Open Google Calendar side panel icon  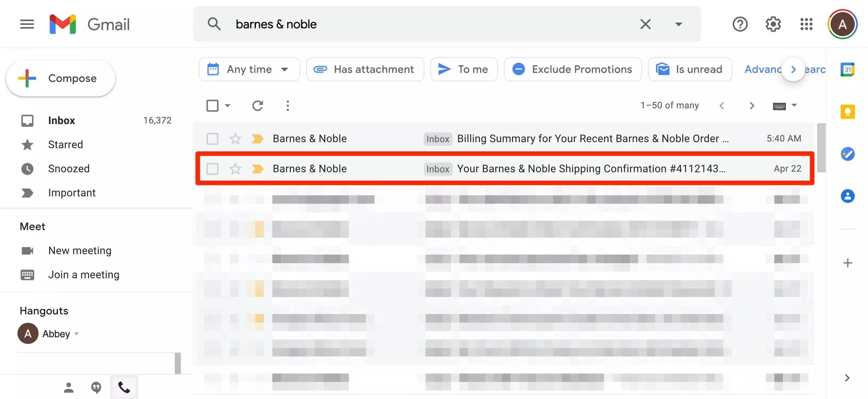pyautogui.click(x=848, y=70)
